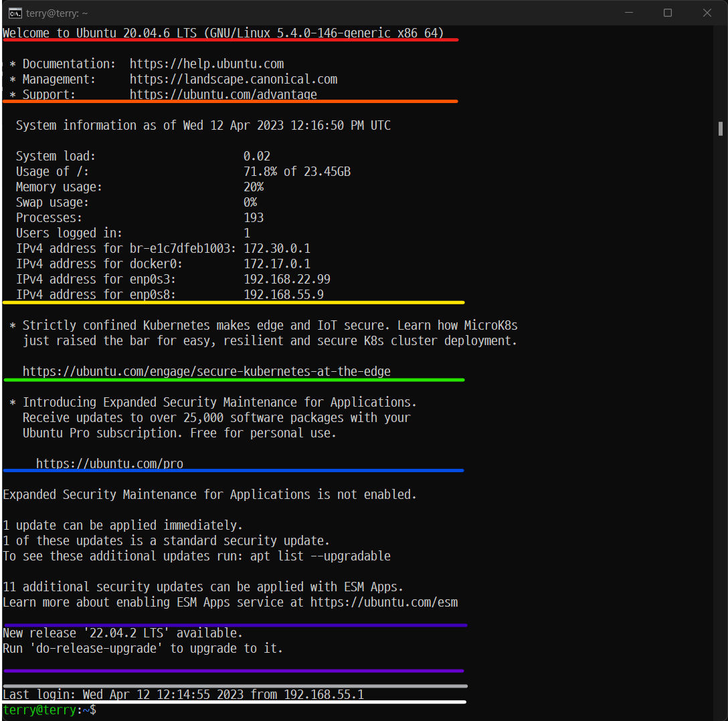Click the secure-kubernetes-at-the-edge URL
728x721 pixels.
pos(207,371)
